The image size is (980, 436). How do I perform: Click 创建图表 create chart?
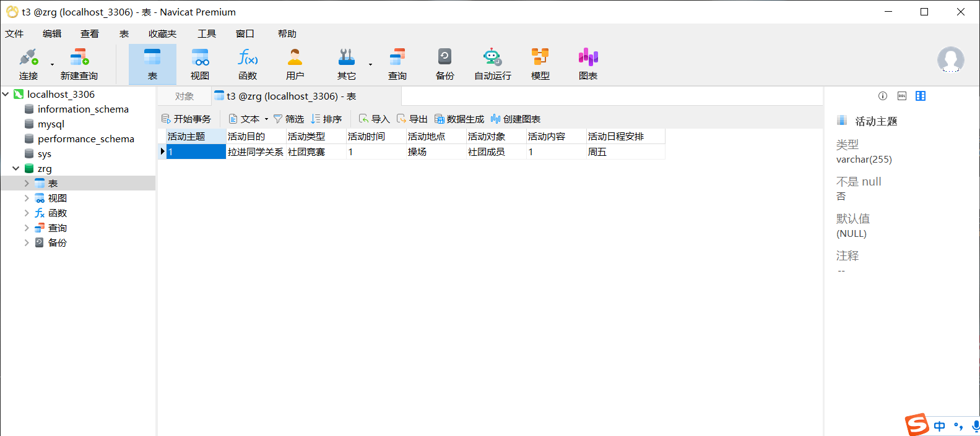(516, 119)
